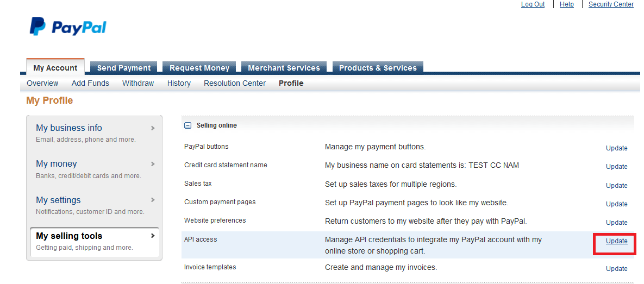This screenshot has width=644, height=284.
Task: Open the Overview submenu item
Action: coord(42,83)
